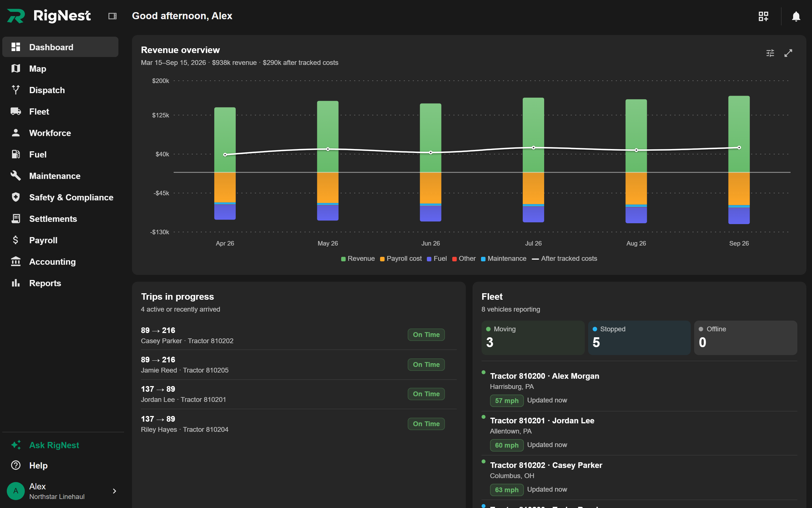
Task: Toggle Payroll cost legend item
Action: (401, 259)
